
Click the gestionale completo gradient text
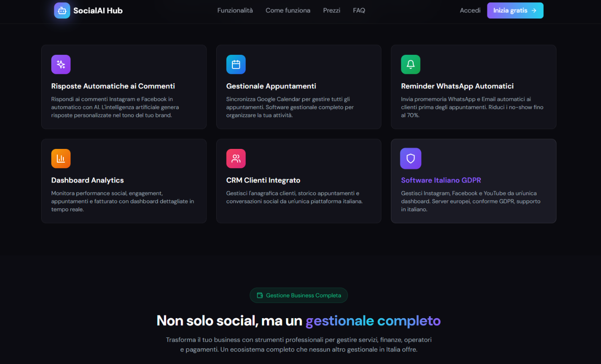click(x=373, y=321)
